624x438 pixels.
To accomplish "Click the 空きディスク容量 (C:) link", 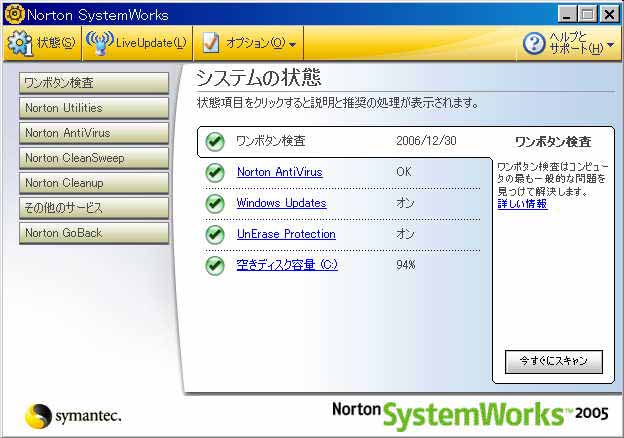I will click(x=287, y=265).
